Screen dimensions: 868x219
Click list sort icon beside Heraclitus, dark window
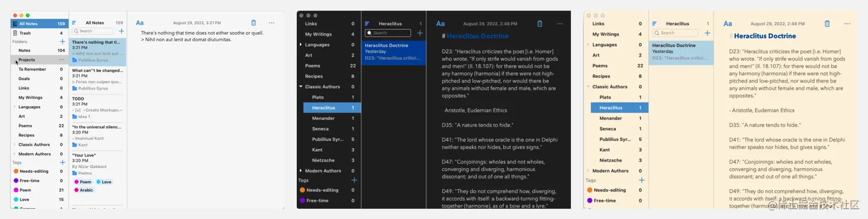367,24
